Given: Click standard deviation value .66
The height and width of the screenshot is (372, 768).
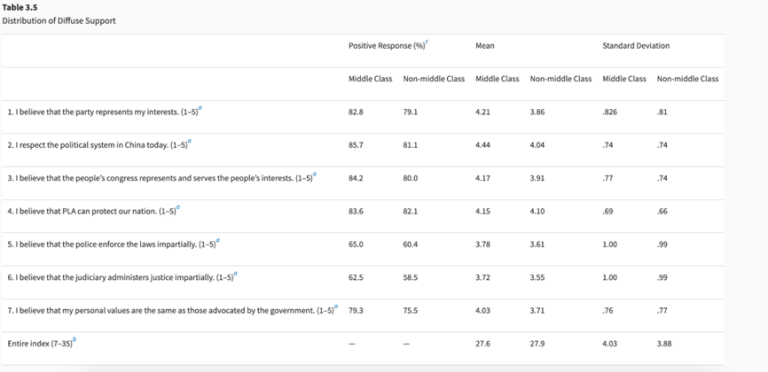Looking at the screenshot, I should click(662, 211).
